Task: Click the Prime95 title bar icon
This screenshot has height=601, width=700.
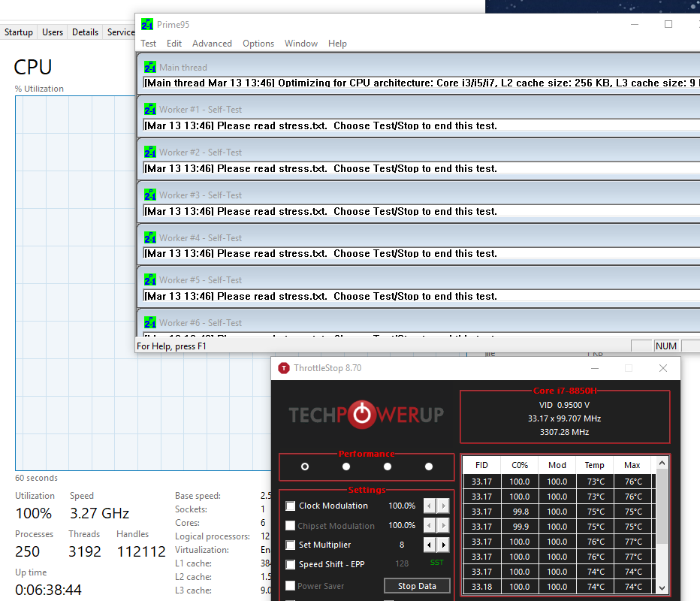Action: (x=147, y=24)
